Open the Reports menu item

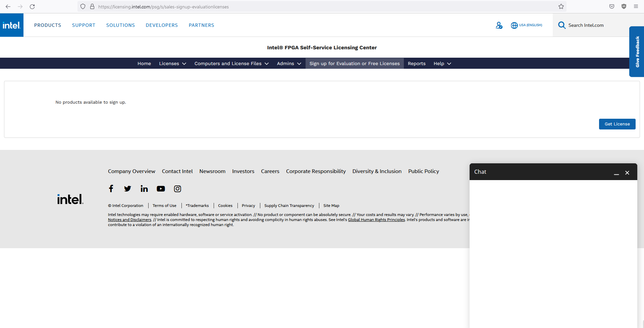click(x=417, y=63)
